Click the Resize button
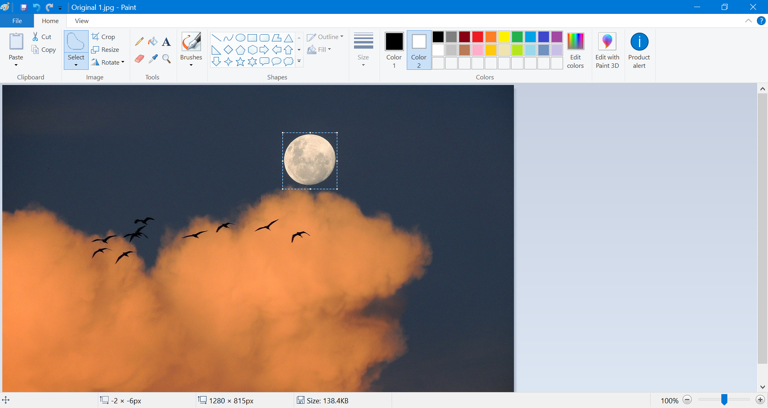This screenshot has width=768, height=408. point(105,49)
